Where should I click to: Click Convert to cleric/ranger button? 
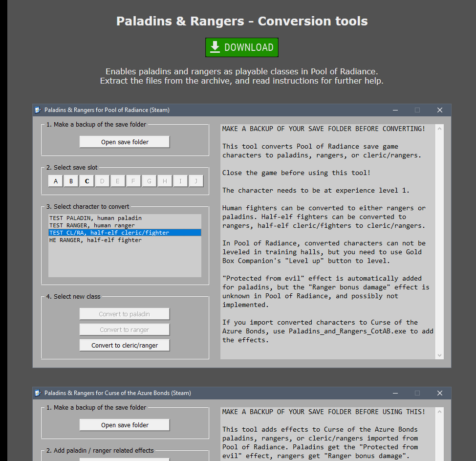[x=125, y=345]
